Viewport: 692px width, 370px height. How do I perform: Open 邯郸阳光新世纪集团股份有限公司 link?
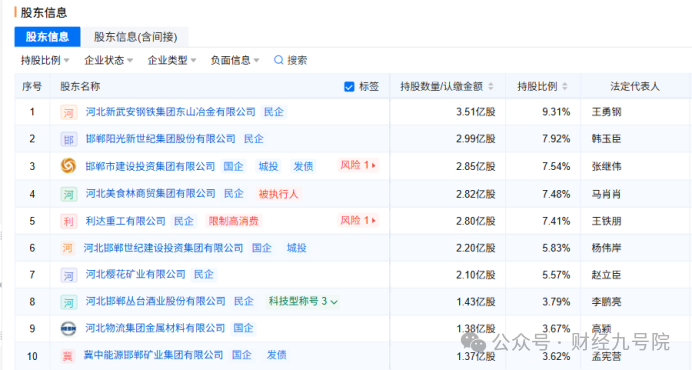click(x=161, y=139)
